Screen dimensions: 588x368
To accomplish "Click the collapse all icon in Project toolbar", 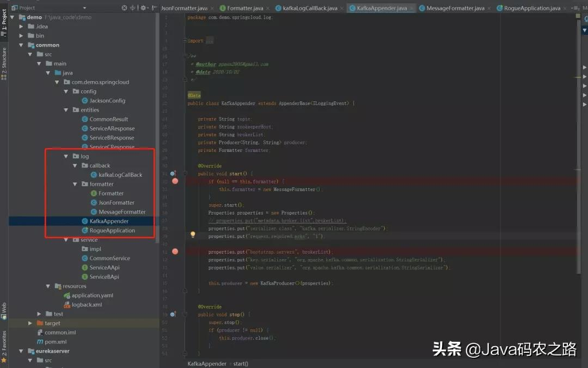I will (133, 8).
